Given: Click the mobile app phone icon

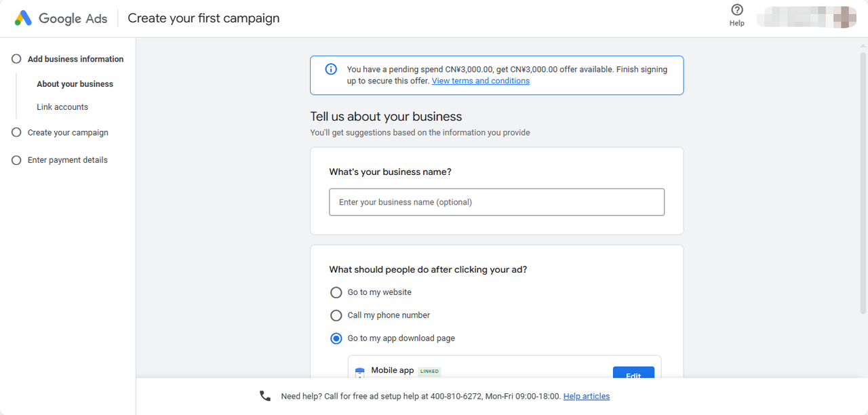Looking at the screenshot, I should (x=360, y=373).
